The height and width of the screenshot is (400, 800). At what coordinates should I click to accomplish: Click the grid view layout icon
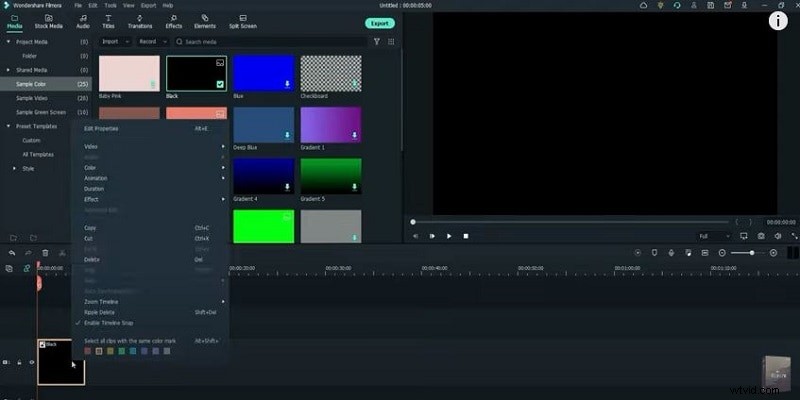[391, 42]
